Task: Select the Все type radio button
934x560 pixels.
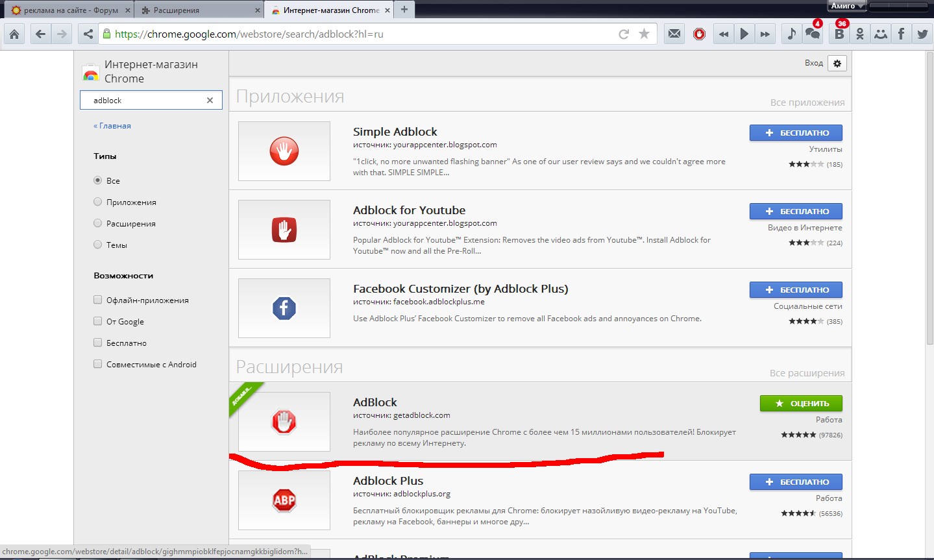Action: pos(98,180)
